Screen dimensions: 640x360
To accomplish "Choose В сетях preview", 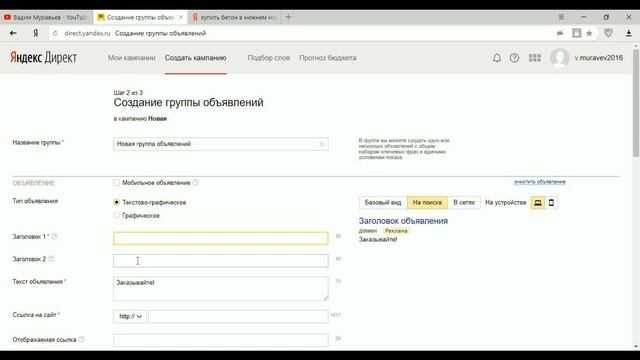I will point(464,202).
